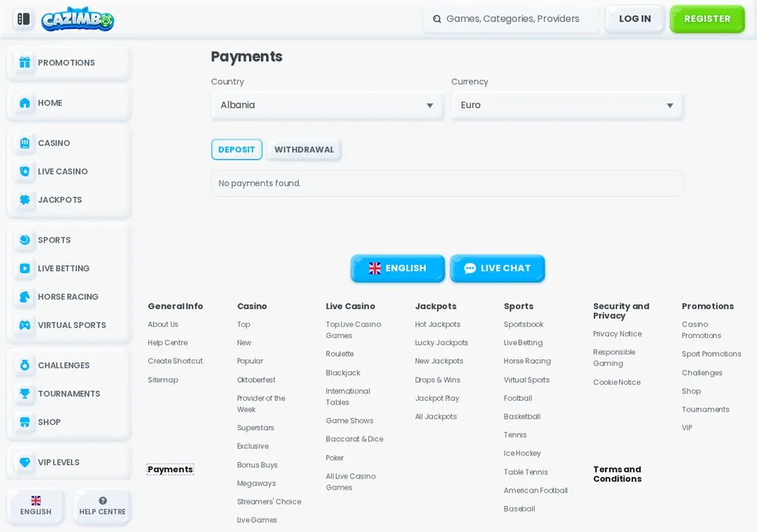Viewport: 757px width, 532px height.
Task: Click the Tournaments trophy icon
Action: coord(24,393)
